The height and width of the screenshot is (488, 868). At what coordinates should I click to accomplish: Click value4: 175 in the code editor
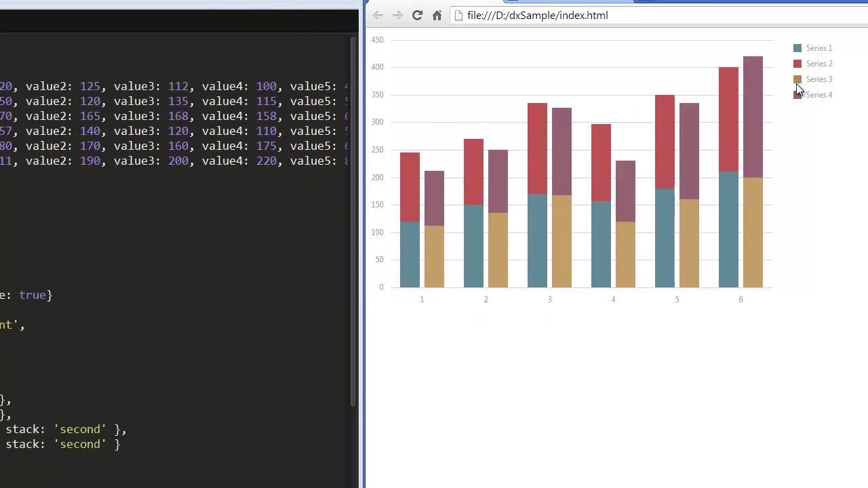(x=239, y=146)
